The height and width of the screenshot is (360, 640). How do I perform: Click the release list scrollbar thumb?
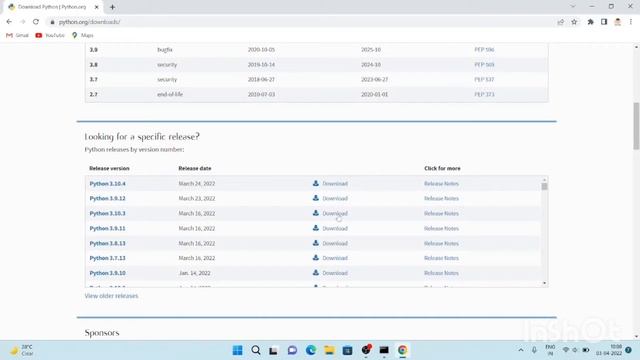point(544,187)
